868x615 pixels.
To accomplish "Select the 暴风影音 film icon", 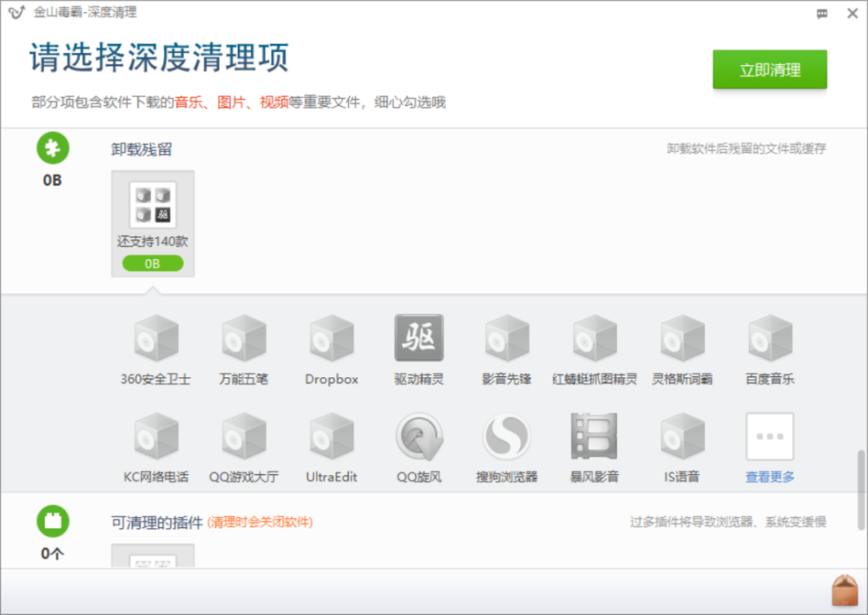I will click(595, 436).
